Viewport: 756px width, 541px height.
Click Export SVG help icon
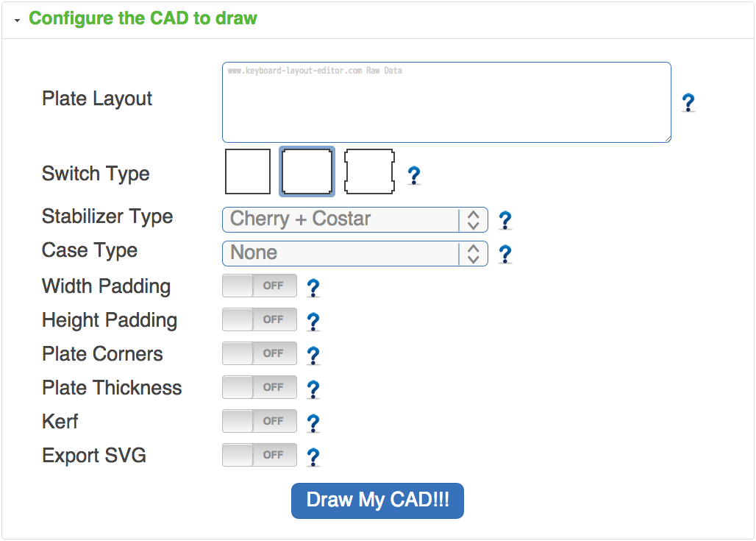313,457
